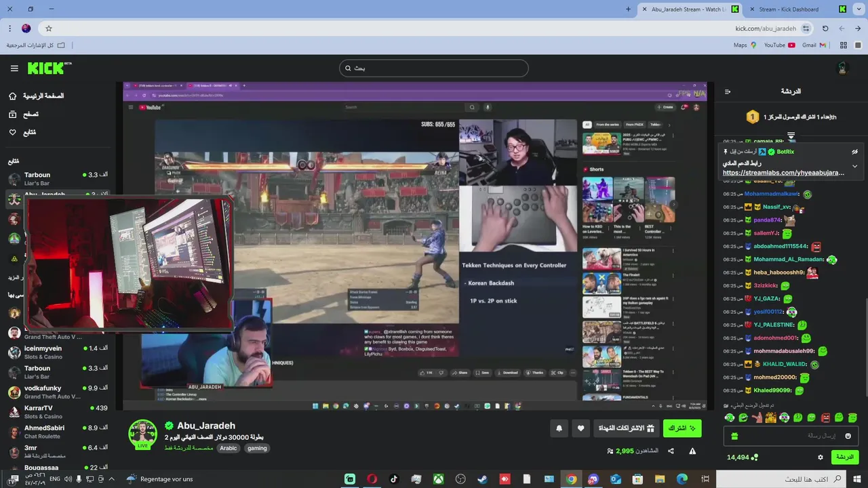Expand the pinned message chevron
The width and height of the screenshot is (868, 488).
[x=854, y=166]
